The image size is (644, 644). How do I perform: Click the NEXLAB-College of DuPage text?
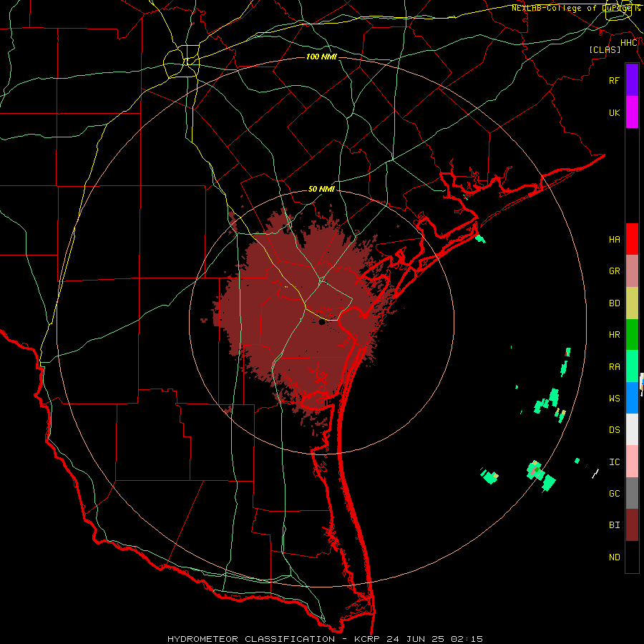tap(573, 8)
